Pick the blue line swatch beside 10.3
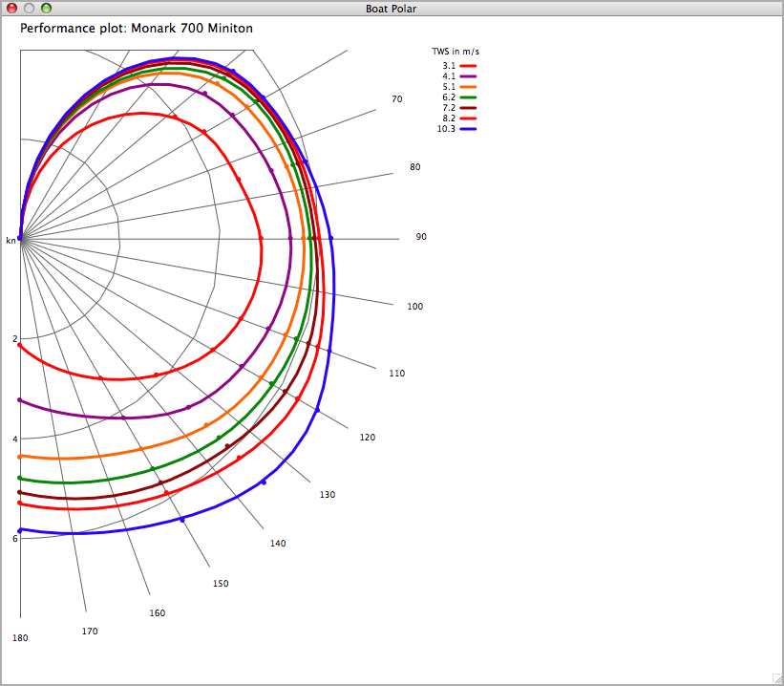The height and width of the screenshot is (686, 784). coord(468,129)
